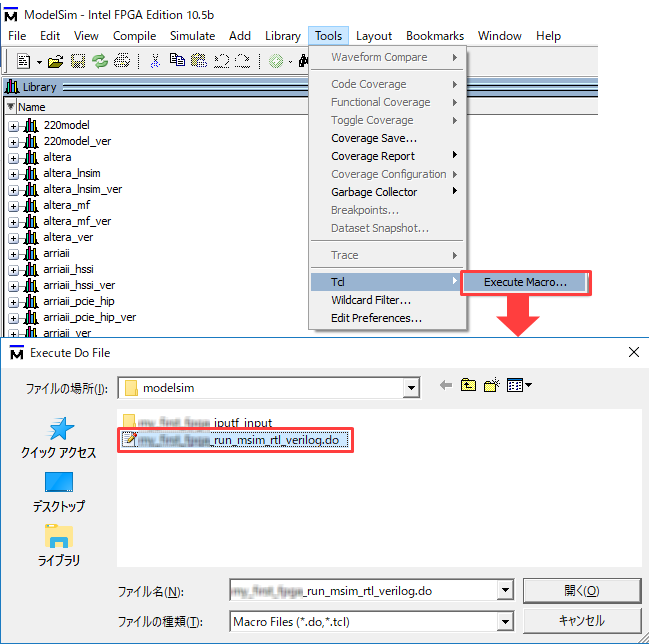This screenshot has width=649, height=644.
Task: Click the New file toolbar icon
Action: [x=24, y=61]
